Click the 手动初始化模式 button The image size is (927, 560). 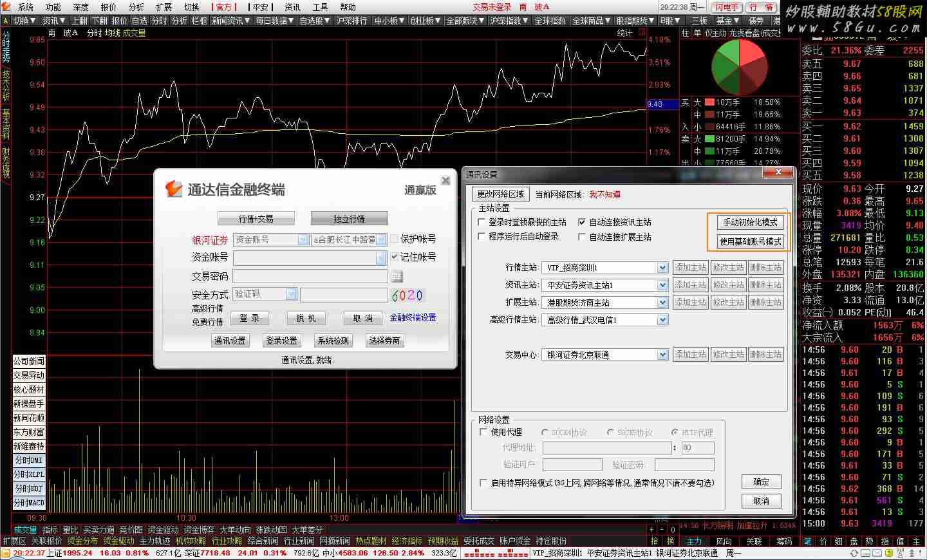pos(750,222)
